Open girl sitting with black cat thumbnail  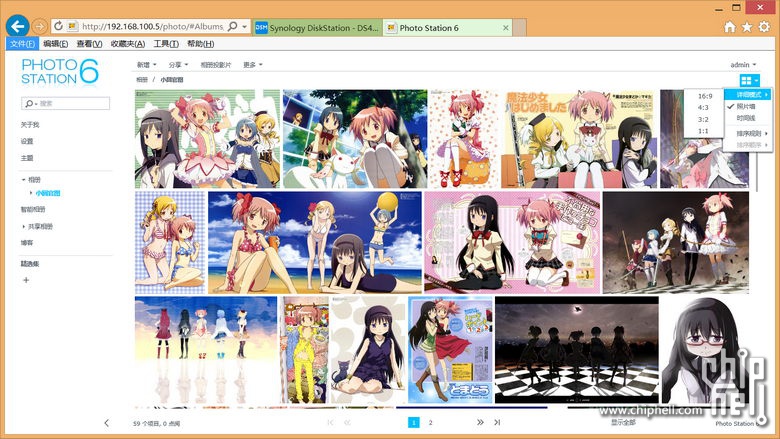coord(368,350)
